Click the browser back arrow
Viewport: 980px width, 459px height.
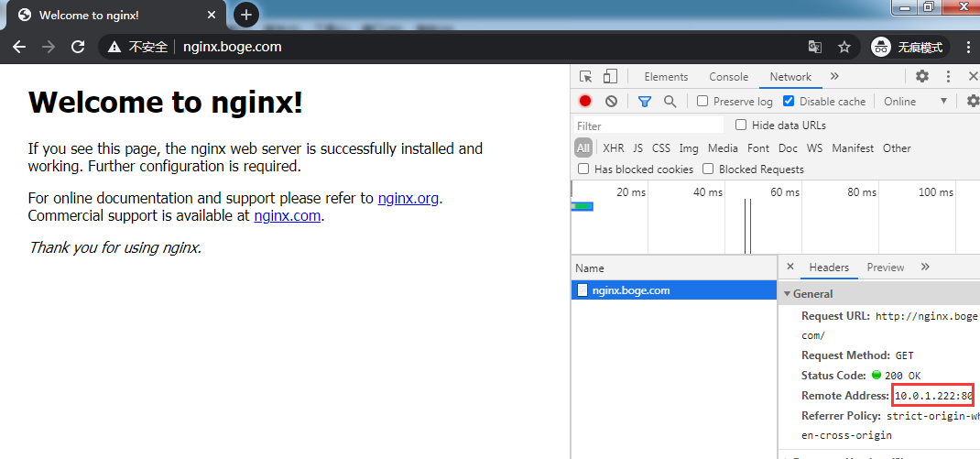click(19, 47)
